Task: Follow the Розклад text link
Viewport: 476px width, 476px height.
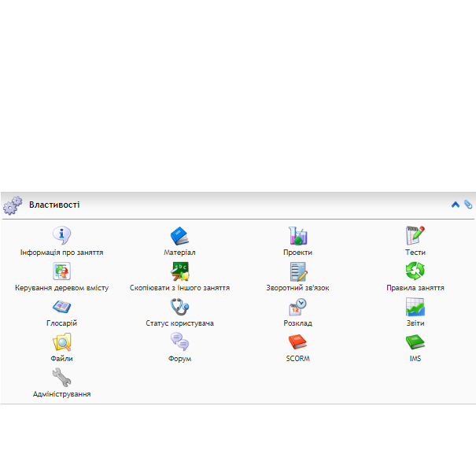Action: [x=297, y=323]
